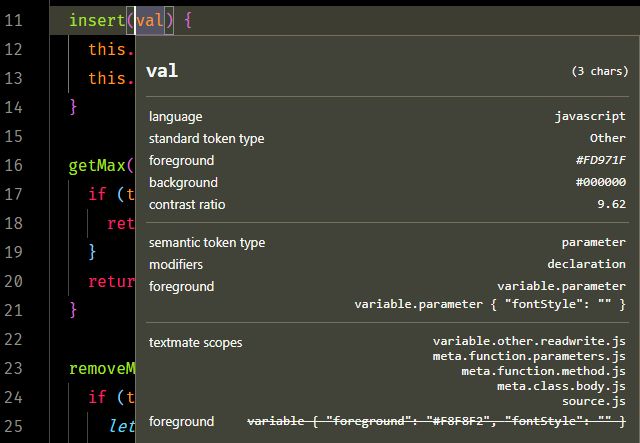Click the 'let' keyword on line 25
The width and height of the screenshot is (640, 443).
(122, 426)
